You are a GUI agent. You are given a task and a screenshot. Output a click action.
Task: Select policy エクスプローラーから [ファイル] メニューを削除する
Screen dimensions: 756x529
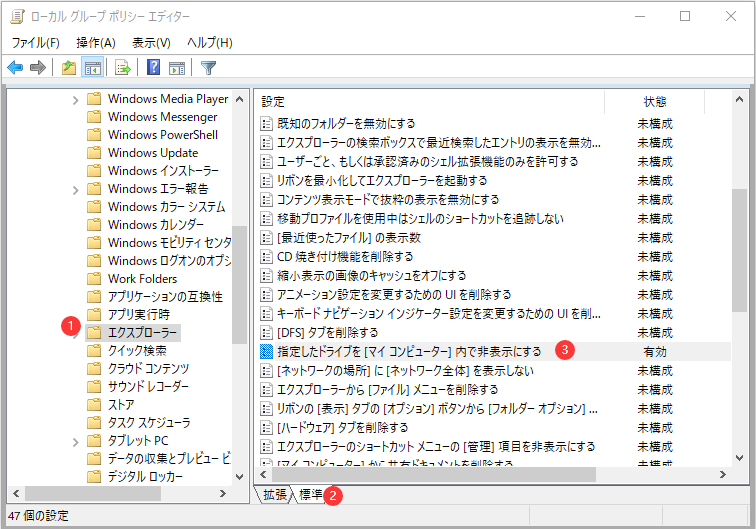(388, 390)
